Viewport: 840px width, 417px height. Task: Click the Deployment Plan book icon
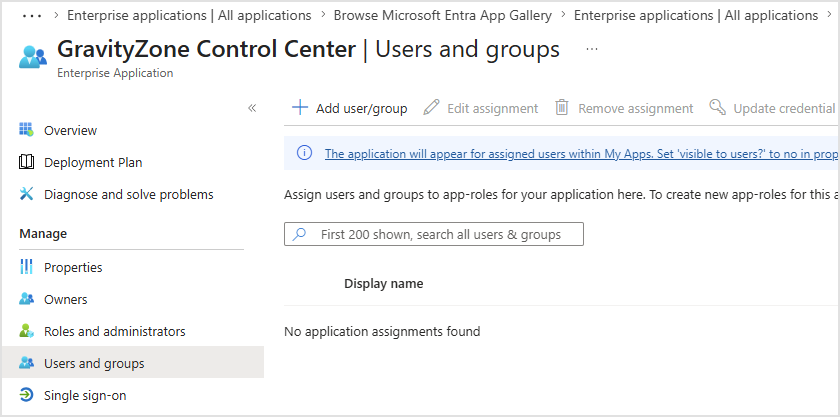point(26,162)
